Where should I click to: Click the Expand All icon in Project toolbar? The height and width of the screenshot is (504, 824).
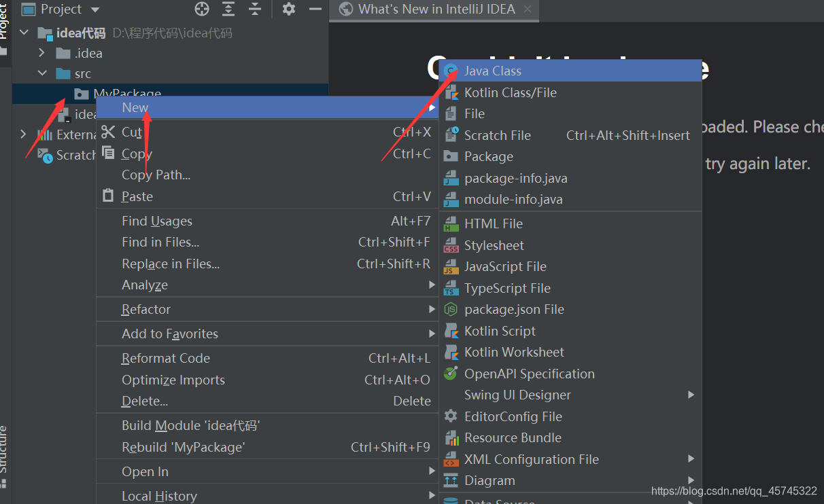click(x=228, y=9)
